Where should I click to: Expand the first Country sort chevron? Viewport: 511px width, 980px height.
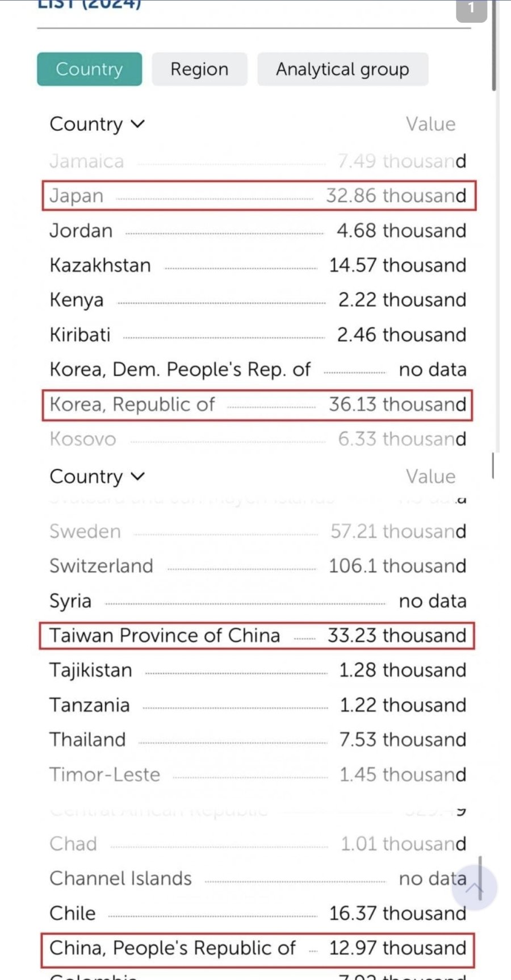coord(138,124)
